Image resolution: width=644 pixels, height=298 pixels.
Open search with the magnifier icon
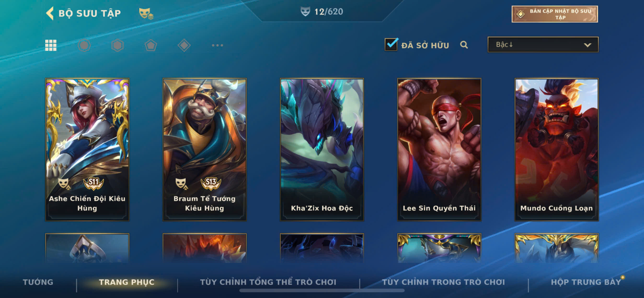point(464,45)
